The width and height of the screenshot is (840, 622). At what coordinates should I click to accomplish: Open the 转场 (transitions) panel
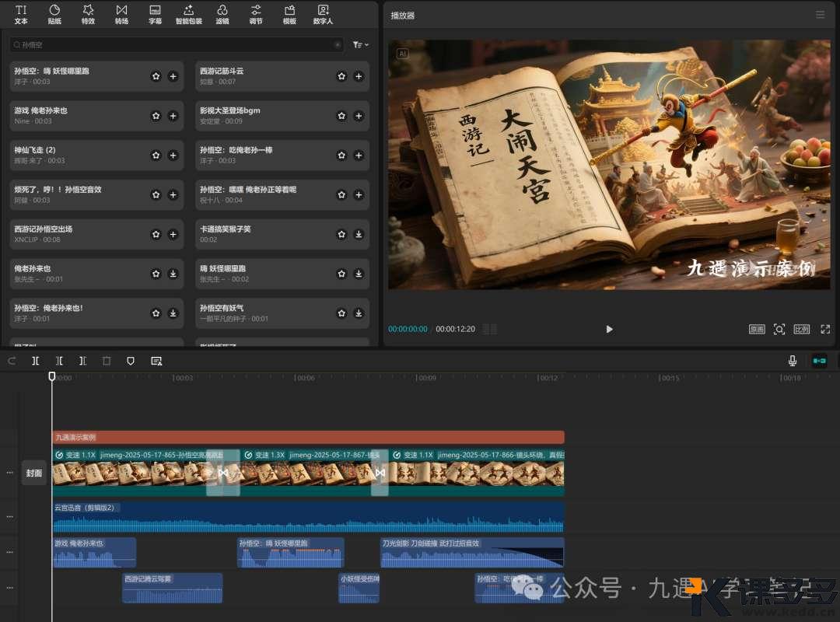121,14
